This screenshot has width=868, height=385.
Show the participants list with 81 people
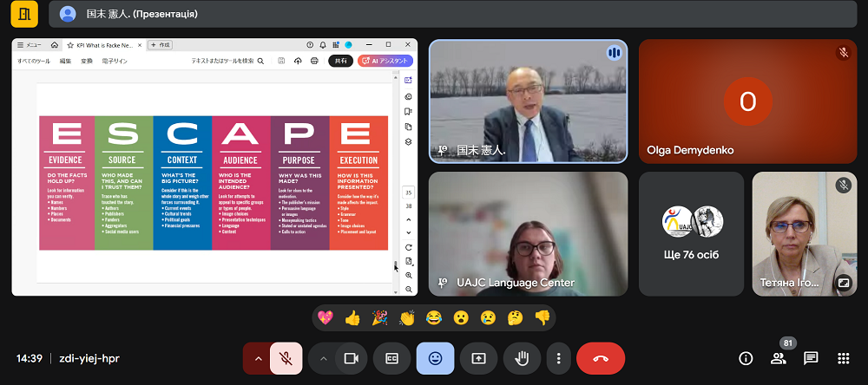(778, 358)
